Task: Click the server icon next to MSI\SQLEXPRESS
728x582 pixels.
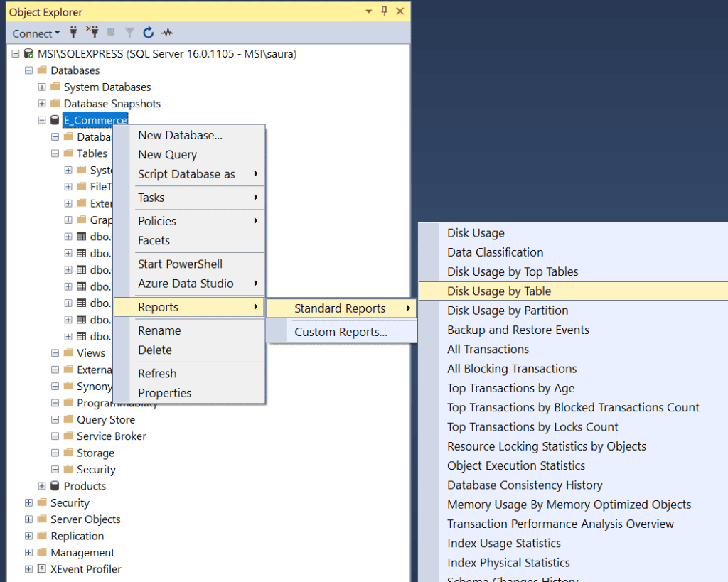Action: pyautogui.click(x=29, y=53)
